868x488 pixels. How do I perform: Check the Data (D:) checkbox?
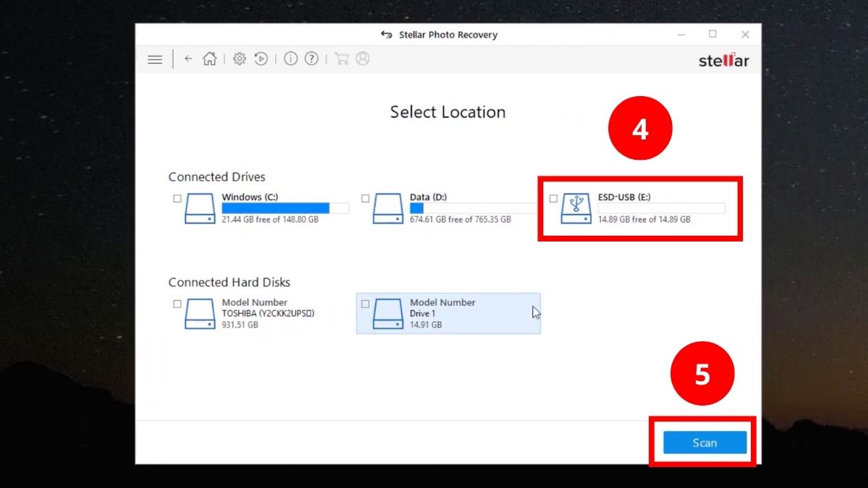tap(365, 198)
